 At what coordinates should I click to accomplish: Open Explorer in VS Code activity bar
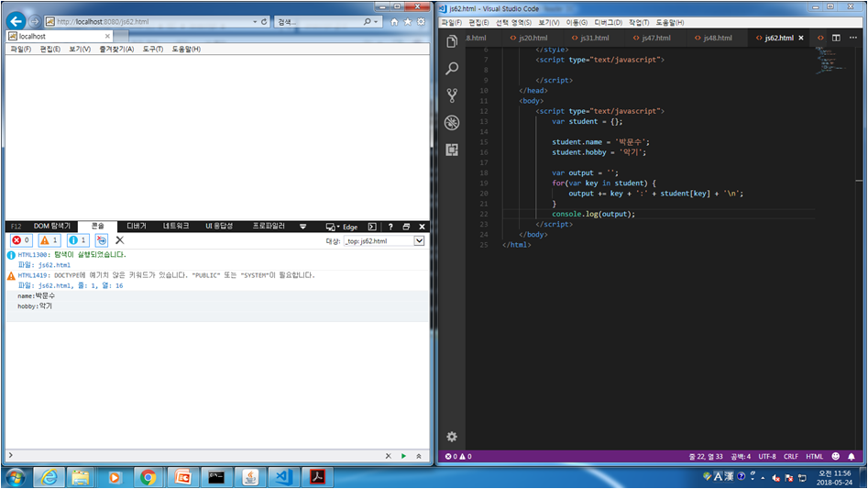[452, 41]
